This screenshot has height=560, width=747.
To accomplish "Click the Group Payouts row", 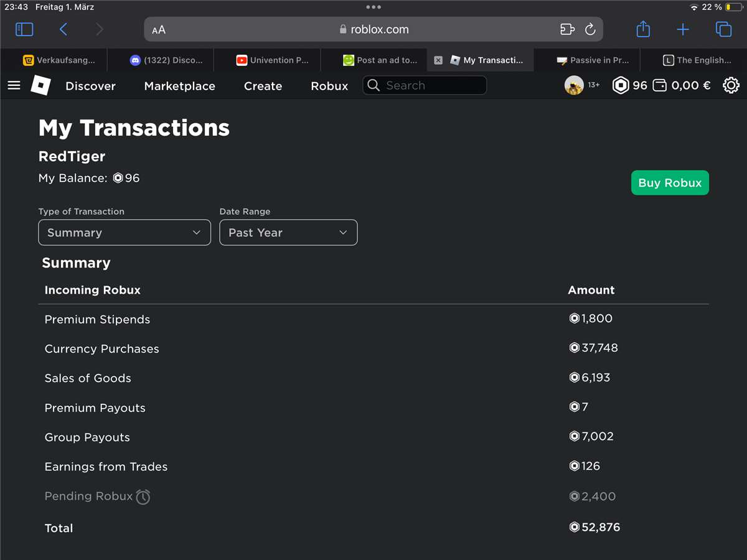I will click(x=374, y=437).
